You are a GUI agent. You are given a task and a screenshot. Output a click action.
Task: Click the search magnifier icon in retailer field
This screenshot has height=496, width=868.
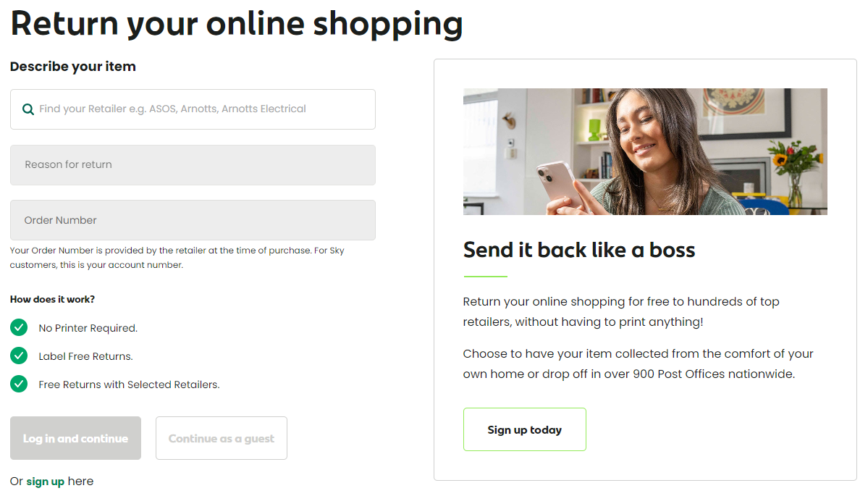tap(28, 109)
